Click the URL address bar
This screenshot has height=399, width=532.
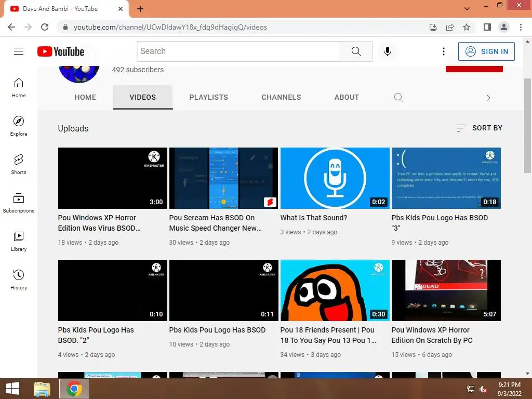click(x=244, y=27)
